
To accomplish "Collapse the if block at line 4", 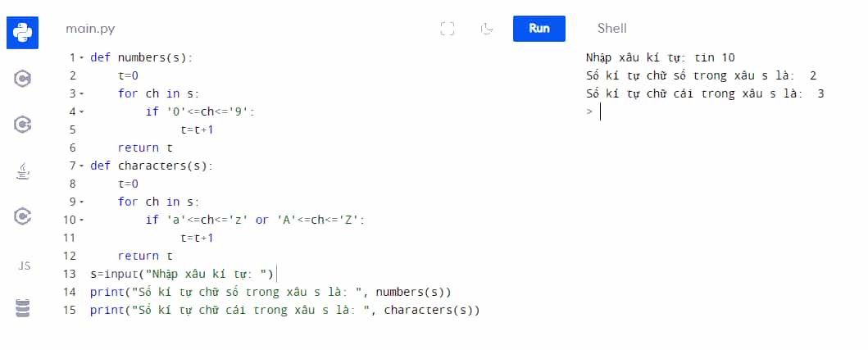I will point(81,111).
